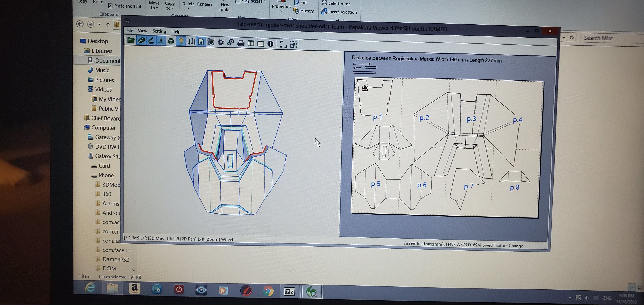This screenshot has width=644, height=305.
Task: Switch to split two-pane window layout icon
Action: point(251,43)
